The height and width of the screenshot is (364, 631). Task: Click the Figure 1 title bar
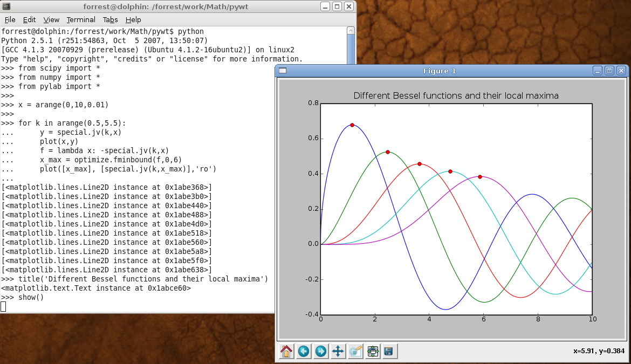point(440,71)
